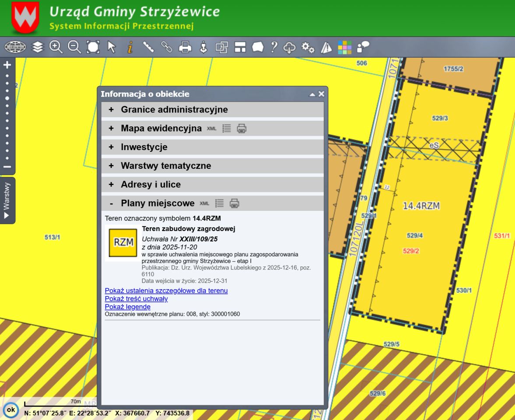Click the RZM yellow legend swatch
515x420 pixels.
123,243
